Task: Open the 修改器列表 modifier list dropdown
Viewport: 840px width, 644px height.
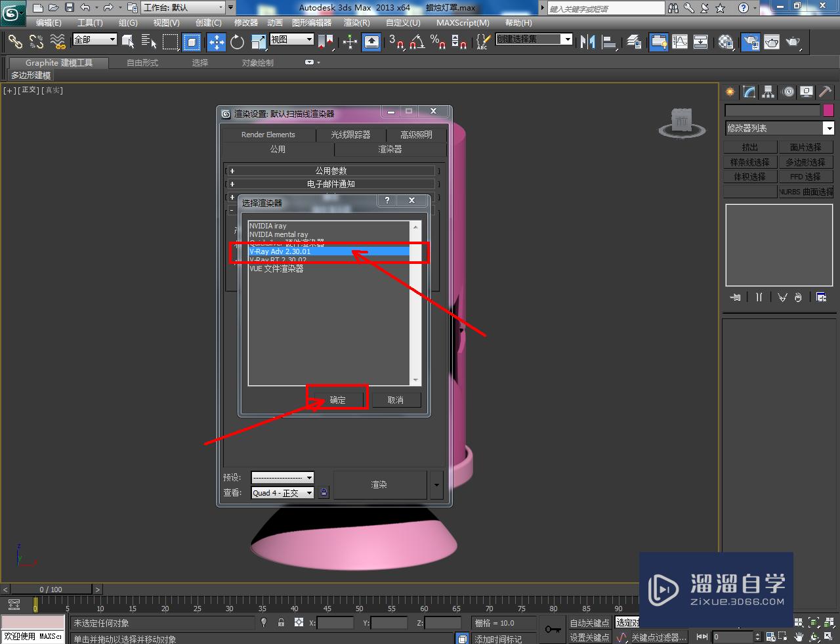Action: pyautogui.click(x=779, y=128)
